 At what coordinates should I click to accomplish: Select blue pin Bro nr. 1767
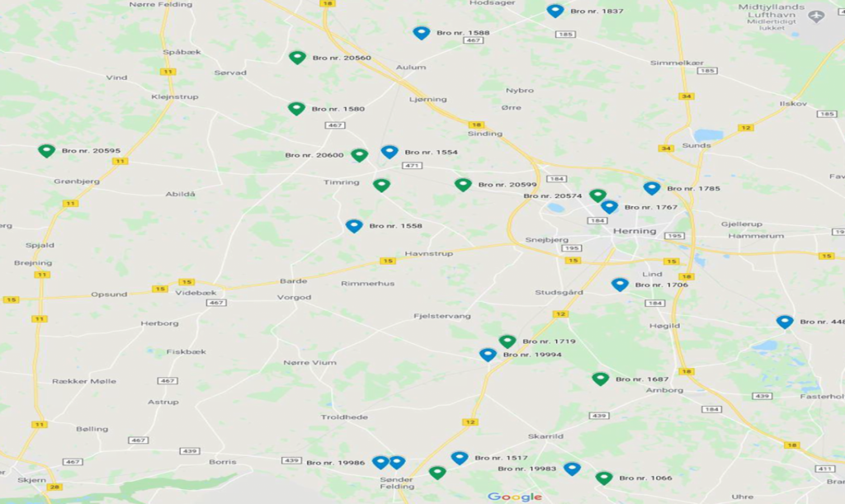coord(610,207)
